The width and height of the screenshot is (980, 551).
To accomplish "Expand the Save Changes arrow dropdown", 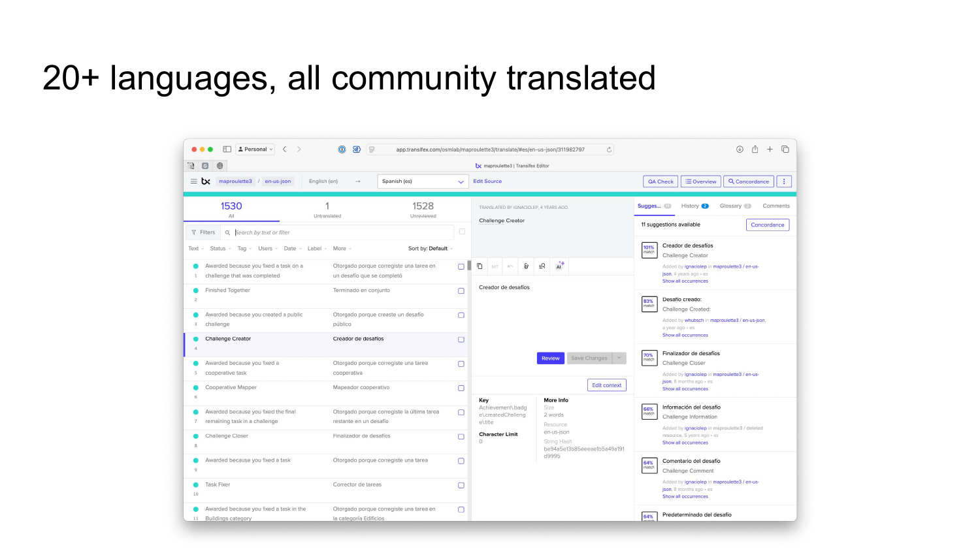I will tap(619, 358).
